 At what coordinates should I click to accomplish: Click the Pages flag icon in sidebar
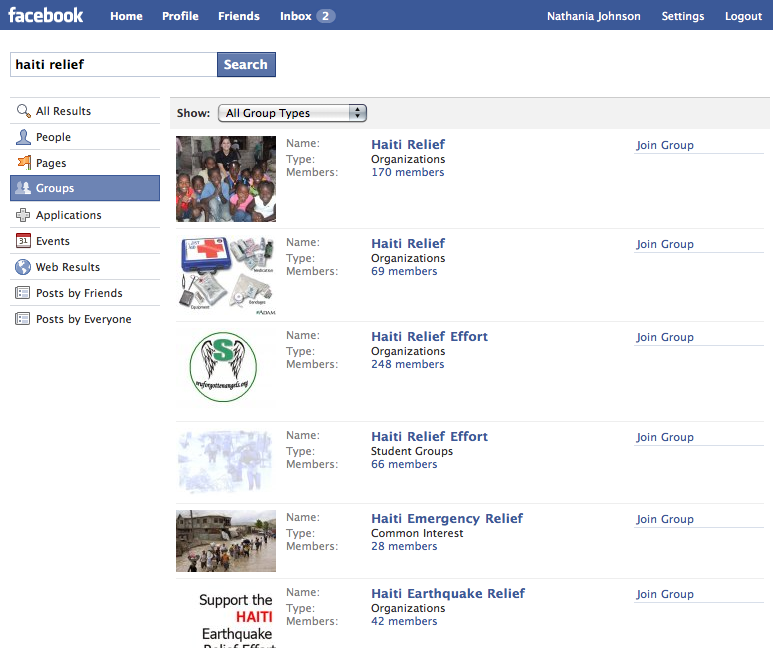tap(24, 163)
